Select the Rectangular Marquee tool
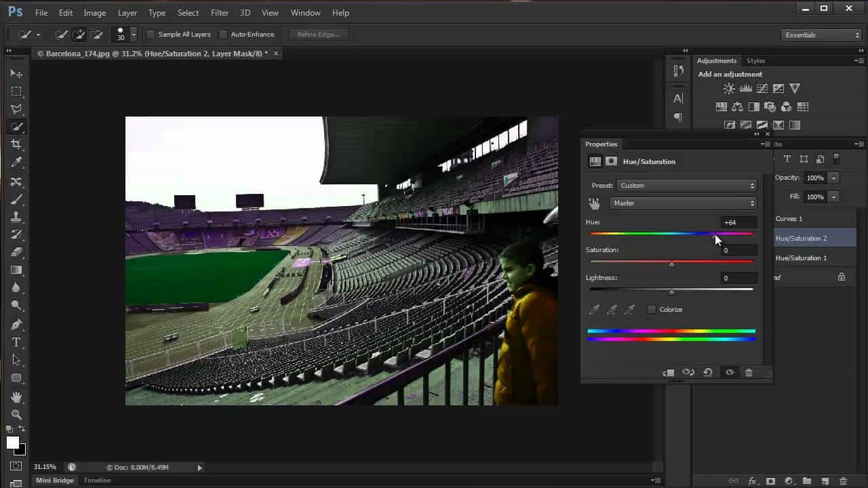868x488 pixels. point(16,91)
